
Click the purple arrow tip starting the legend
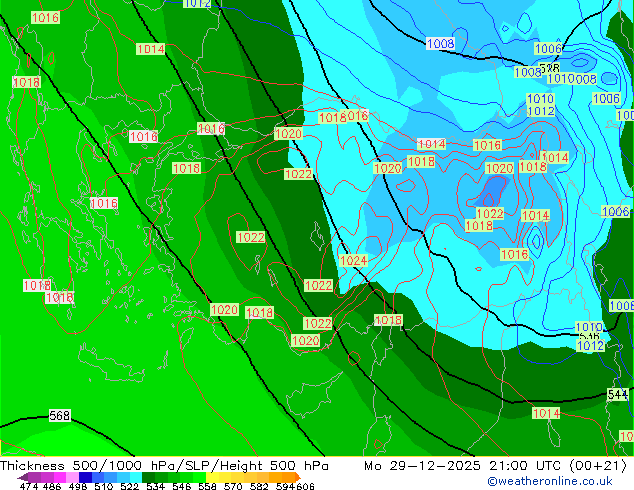[x=22, y=477]
